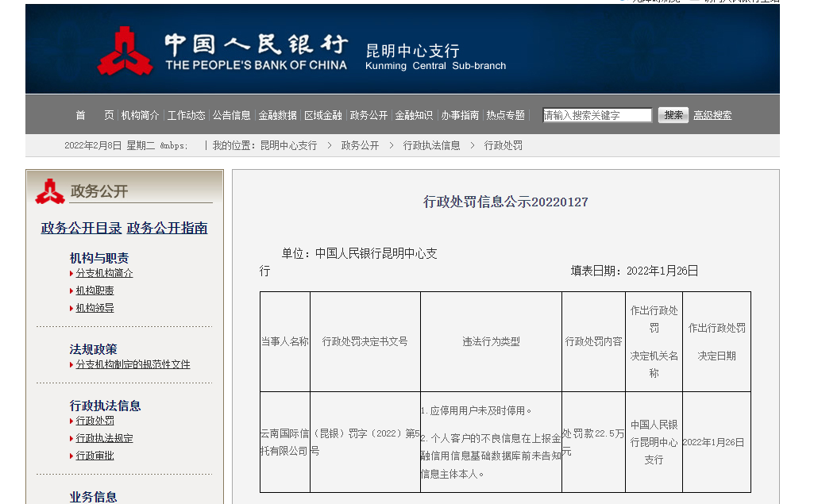The height and width of the screenshot is (504, 818).
Task: Click the 当事人名称 table header
Action: click(285, 341)
